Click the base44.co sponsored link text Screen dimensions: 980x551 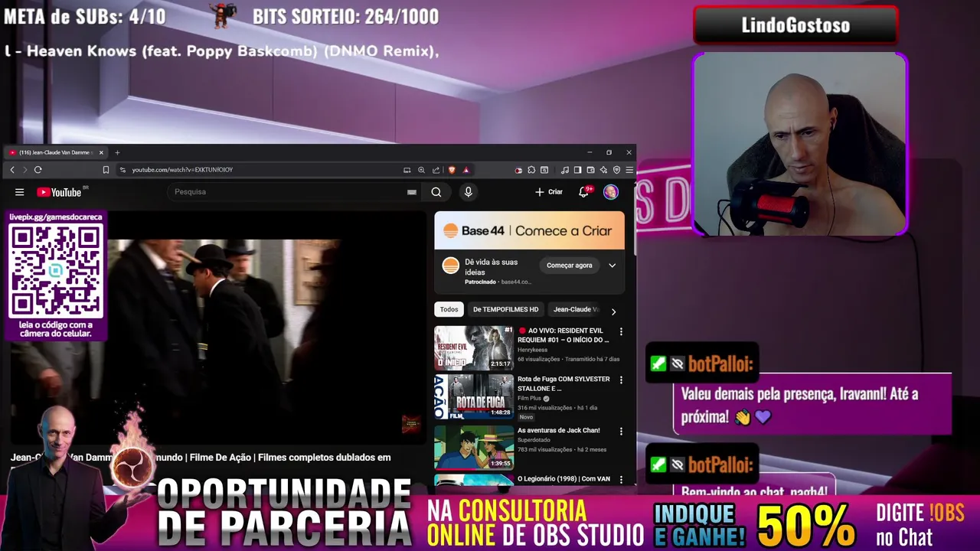pyautogui.click(x=516, y=282)
